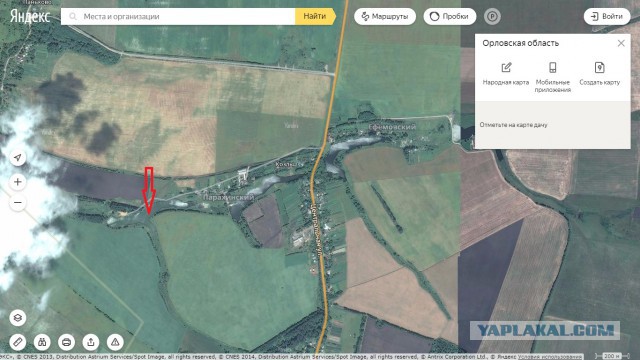The image size is (640, 360).
Task: Click the Яндекс logo
Action: click(30, 16)
